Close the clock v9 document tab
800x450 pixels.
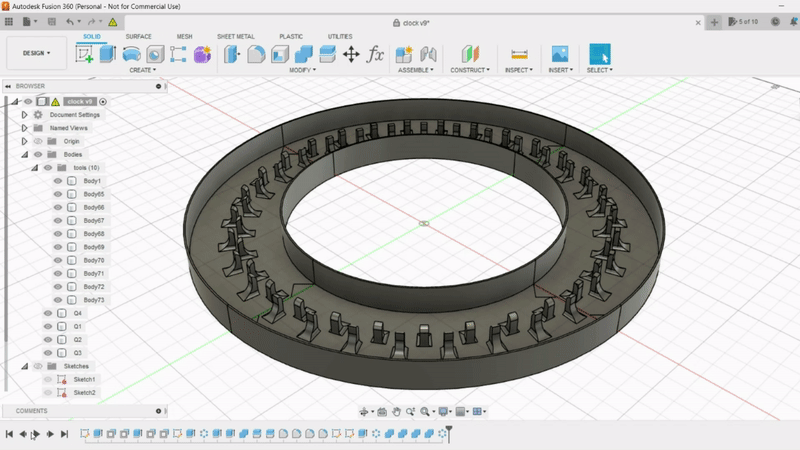[698, 22]
